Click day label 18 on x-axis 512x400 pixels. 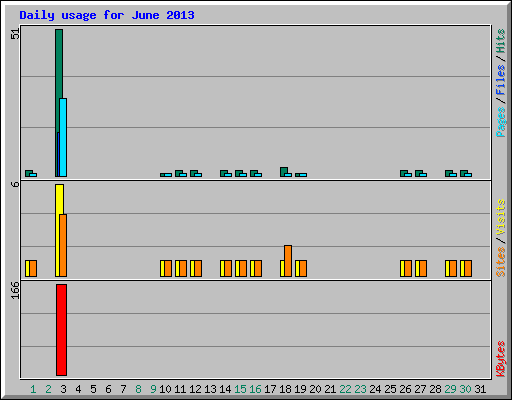coord(285,389)
